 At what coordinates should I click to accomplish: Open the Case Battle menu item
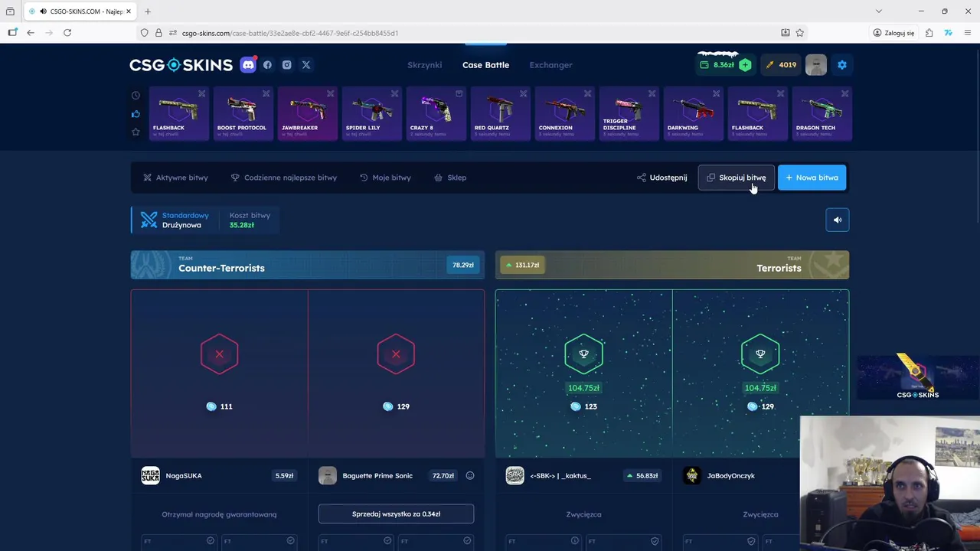pyautogui.click(x=485, y=65)
